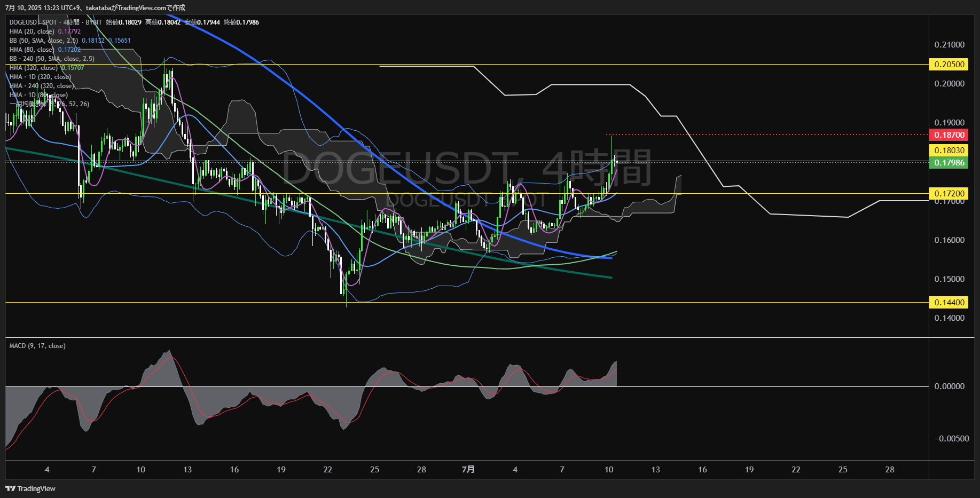Click the 0.16000 price axis tick
980x498 pixels.
tap(950, 240)
